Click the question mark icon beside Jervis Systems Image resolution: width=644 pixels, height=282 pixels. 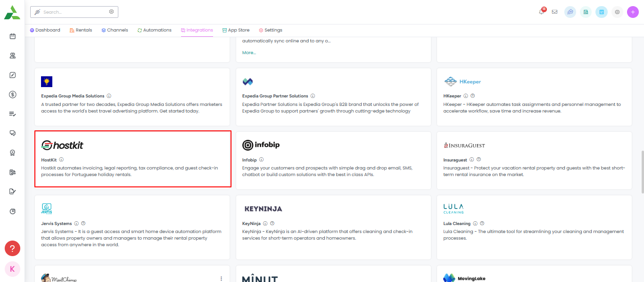tap(83, 224)
